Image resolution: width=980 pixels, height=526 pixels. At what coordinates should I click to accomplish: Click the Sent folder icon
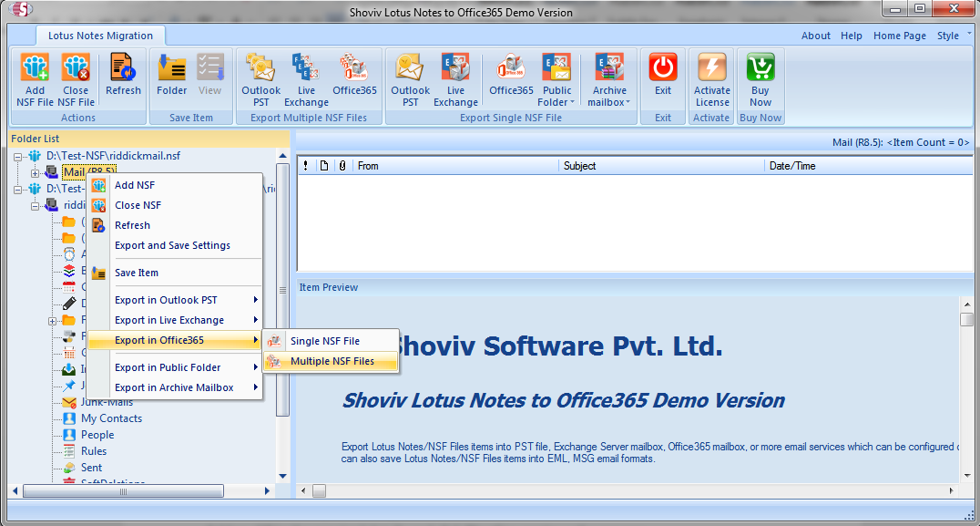tap(69, 468)
